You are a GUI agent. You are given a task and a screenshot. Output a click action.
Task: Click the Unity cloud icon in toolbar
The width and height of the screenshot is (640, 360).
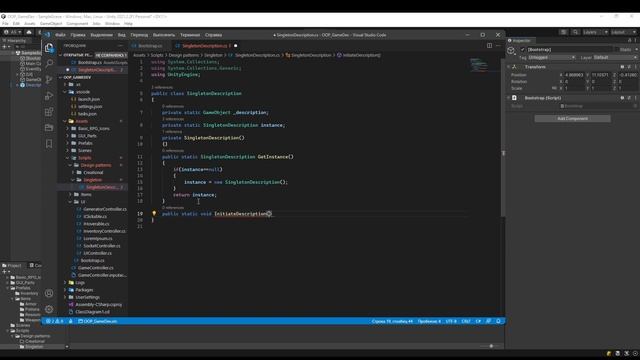pyautogui.click(x=29, y=32)
